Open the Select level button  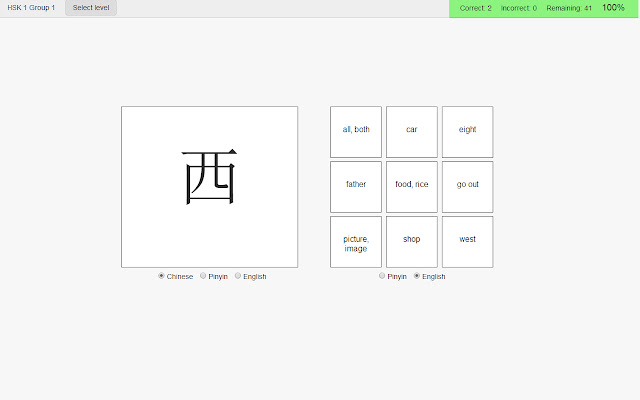91,8
